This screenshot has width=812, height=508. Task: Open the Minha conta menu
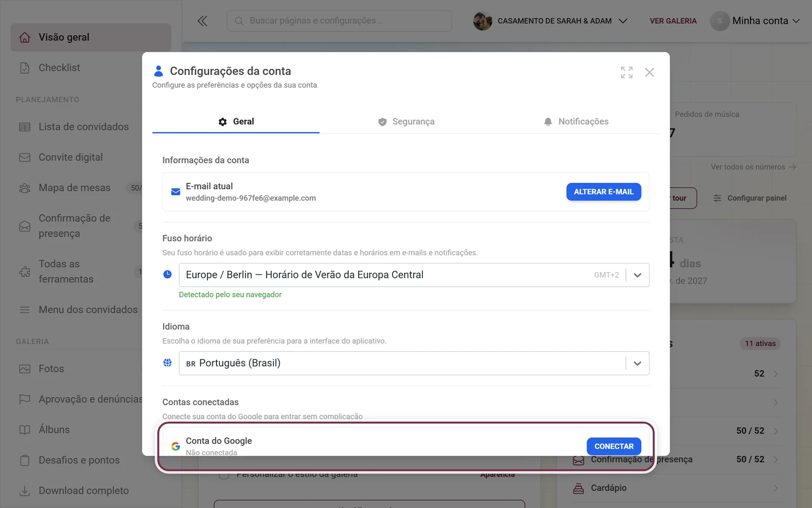click(x=756, y=21)
